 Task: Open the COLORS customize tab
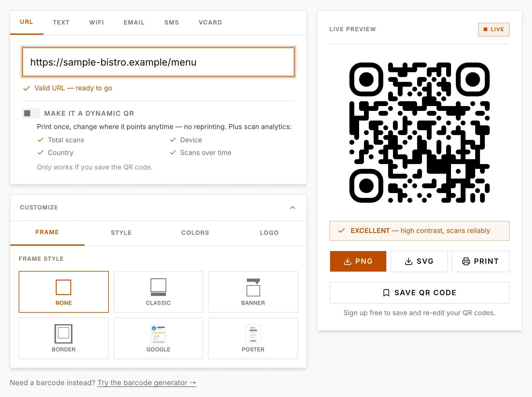tap(195, 233)
